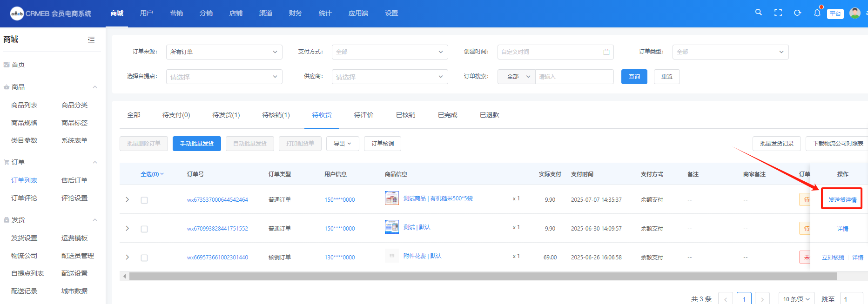Expand row of order wx669573661002301440
Image resolution: width=868 pixels, height=304 pixels.
(x=127, y=257)
